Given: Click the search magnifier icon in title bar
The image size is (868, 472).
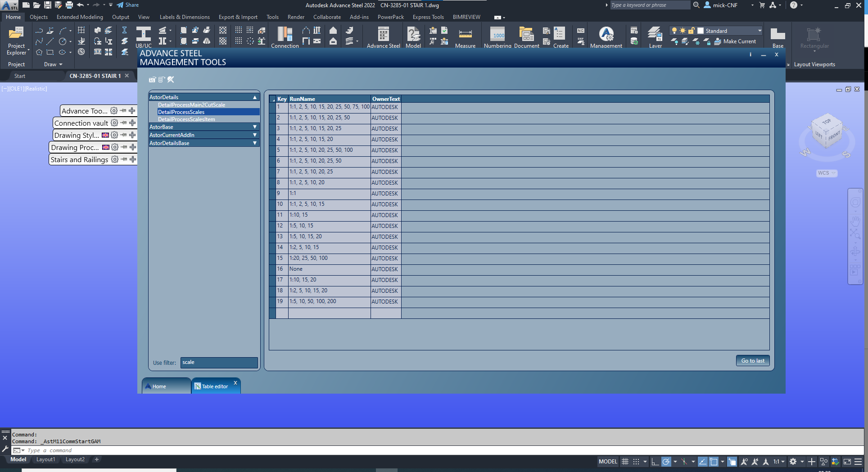Looking at the screenshot, I should click(x=696, y=5).
